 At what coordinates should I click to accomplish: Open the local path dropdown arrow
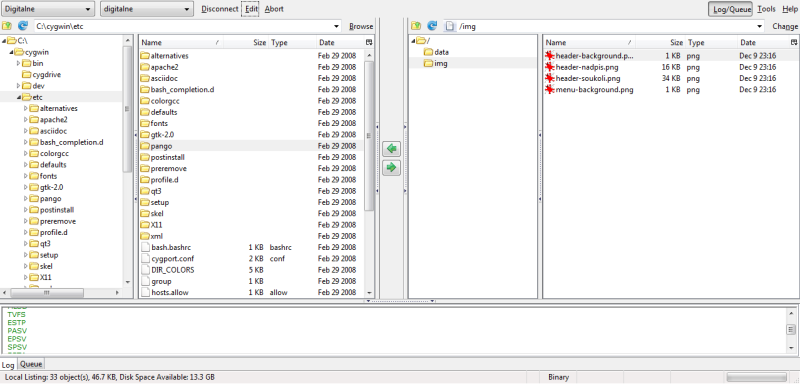pyautogui.click(x=336, y=27)
